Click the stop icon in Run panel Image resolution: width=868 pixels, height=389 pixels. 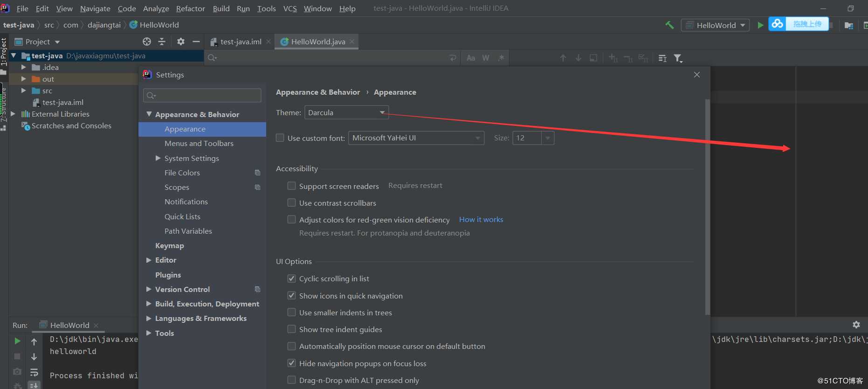point(17,356)
